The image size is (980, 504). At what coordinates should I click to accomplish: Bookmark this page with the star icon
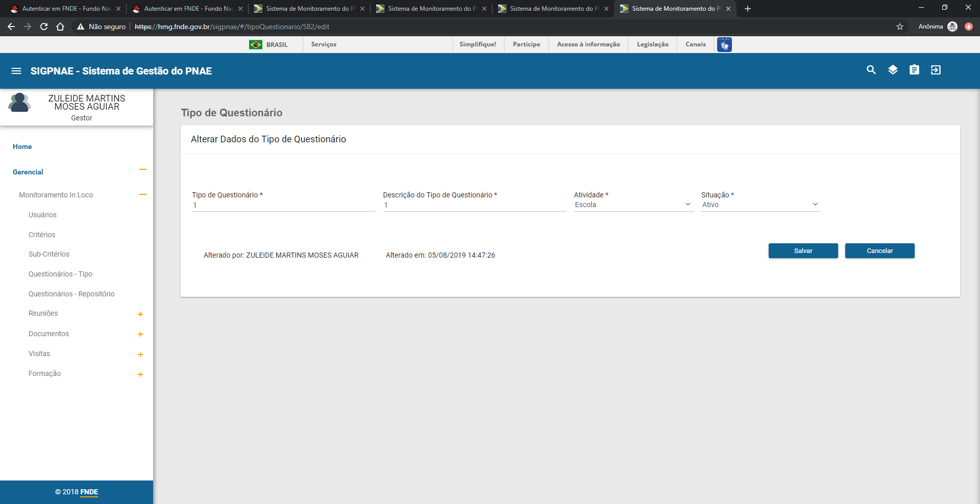click(x=899, y=27)
